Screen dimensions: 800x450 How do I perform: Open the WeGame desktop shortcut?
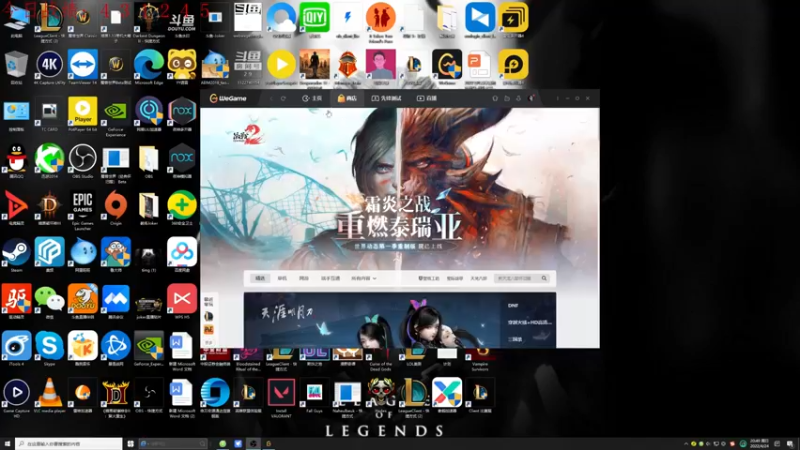pos(447,67)
